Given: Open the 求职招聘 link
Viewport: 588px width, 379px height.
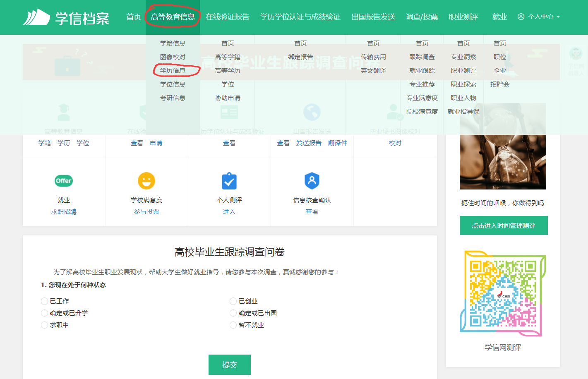Looking at the screenshot, I should tap(64, 211).
